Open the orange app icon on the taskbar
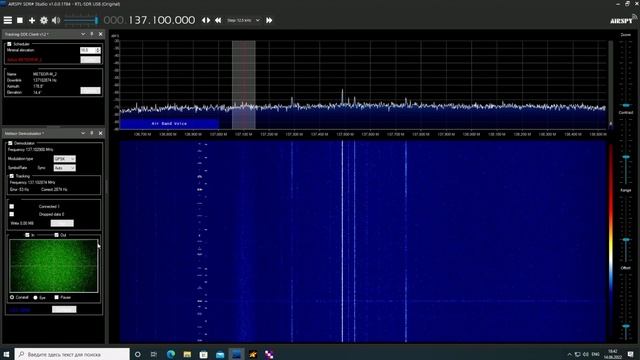 253,354
